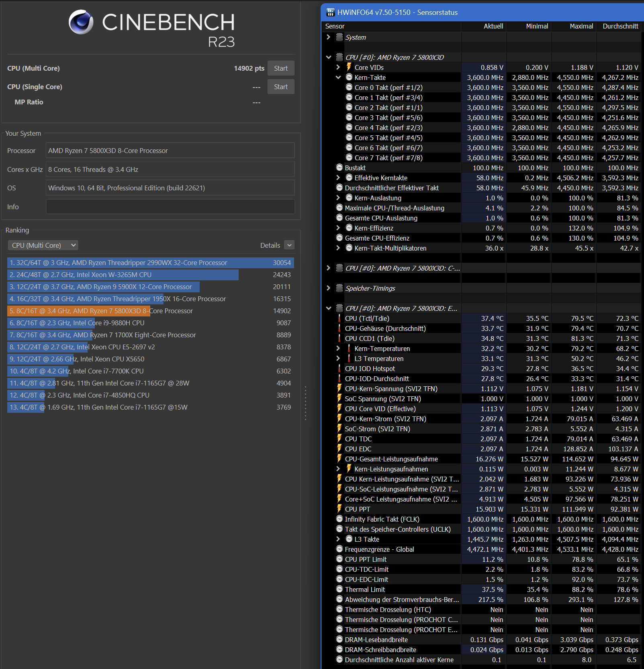Click the Maximal column header
644x669 pixels.
574,26
